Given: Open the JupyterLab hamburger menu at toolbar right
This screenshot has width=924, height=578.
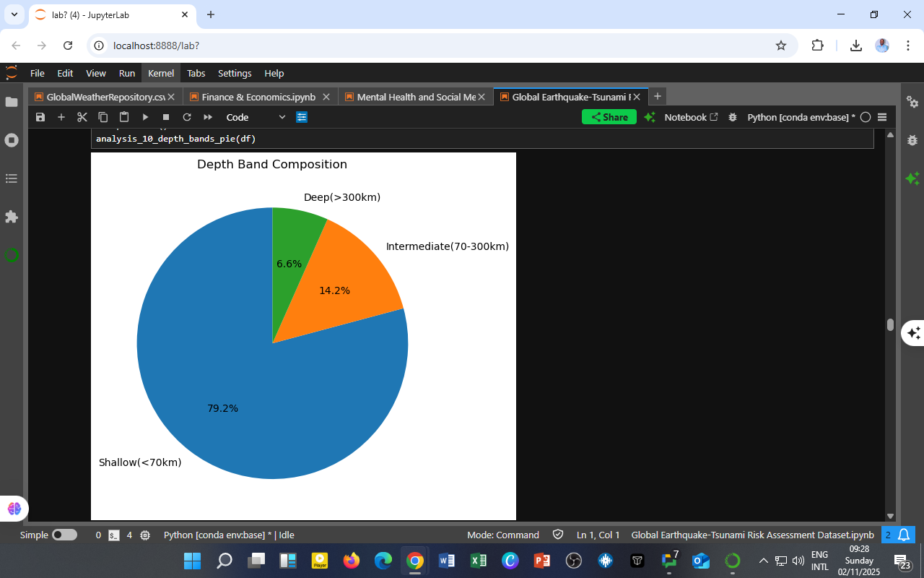Looking at the screenshot, I should [882, 117].
